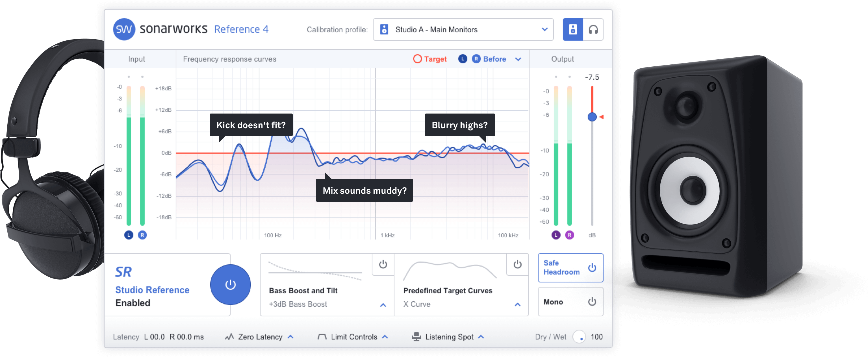Toggle Bass Boost and Tilt power
The width and height of the screenshot is (868, 357).
tap(383, 264)
